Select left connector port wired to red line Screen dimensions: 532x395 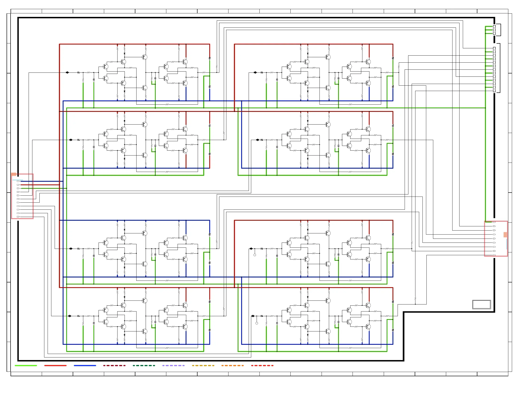[18, 185]
